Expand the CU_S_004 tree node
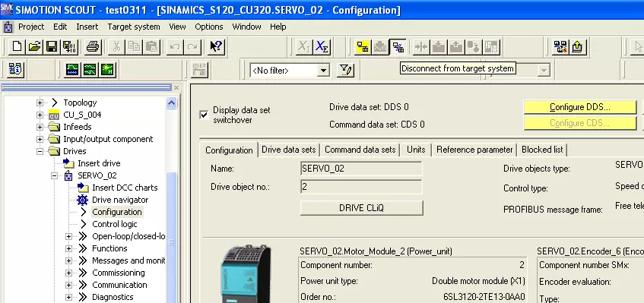 pyautogui.click(x=40, y=115)
